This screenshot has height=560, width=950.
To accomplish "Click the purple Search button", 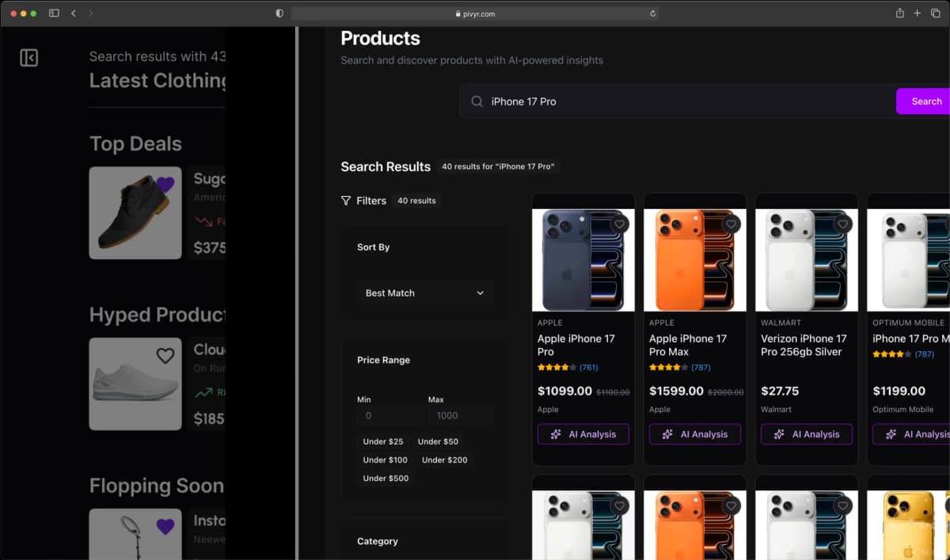I will tap(925, 101).
